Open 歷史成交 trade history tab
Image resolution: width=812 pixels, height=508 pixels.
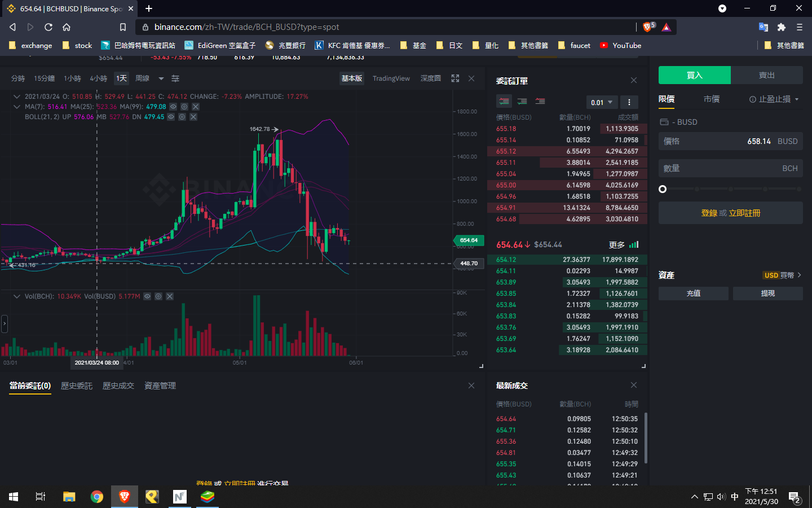point(118,386)
